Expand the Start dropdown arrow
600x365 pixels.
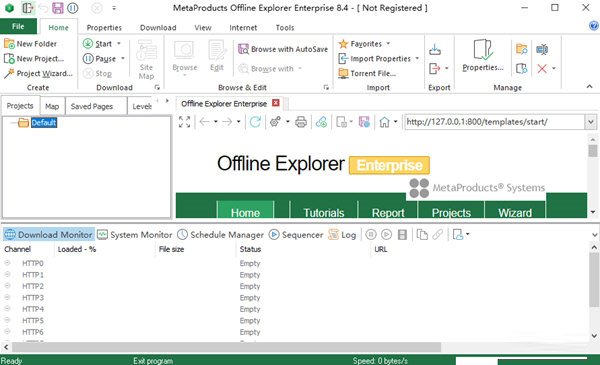[x=119, y=44]
